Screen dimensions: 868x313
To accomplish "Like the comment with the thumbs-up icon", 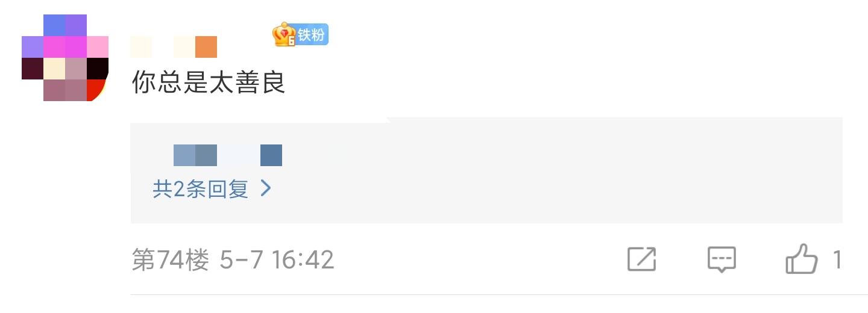I will click(802, 259).
